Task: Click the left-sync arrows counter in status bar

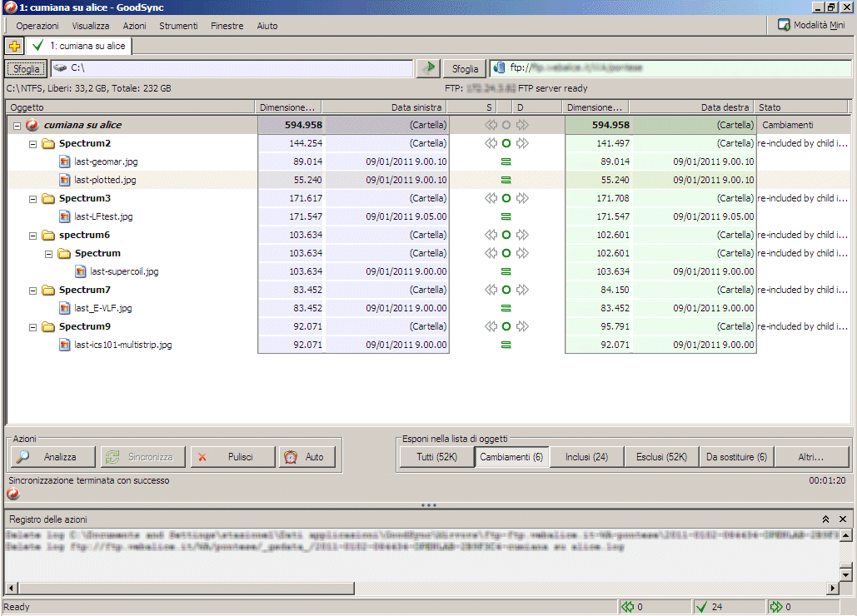Action: tap(632, 607)
